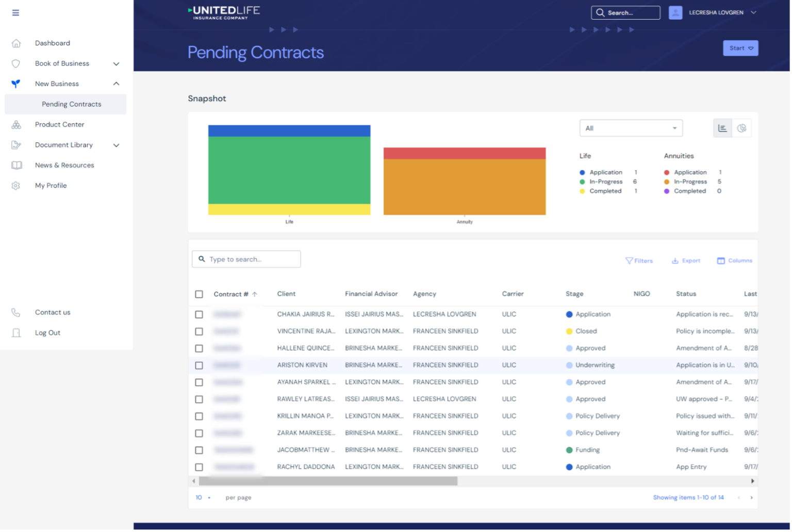Switch to pie chart view icon
The image size is (792, 532).
pyautogui.click(x=741, y=128)
